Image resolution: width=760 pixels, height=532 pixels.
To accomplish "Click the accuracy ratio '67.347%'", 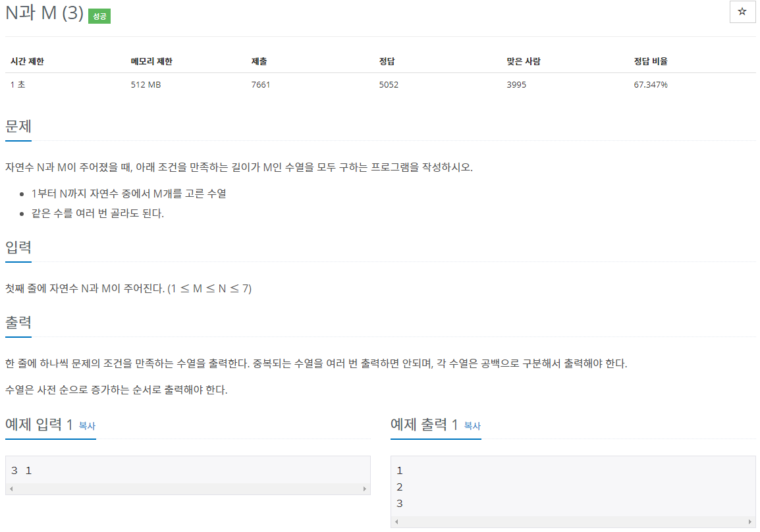I will click(651, 85).
